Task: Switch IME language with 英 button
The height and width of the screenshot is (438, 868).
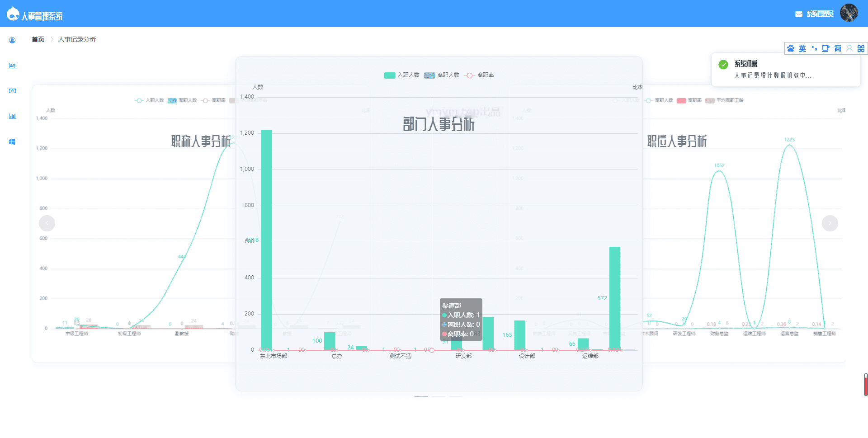Action: (802, 48)
